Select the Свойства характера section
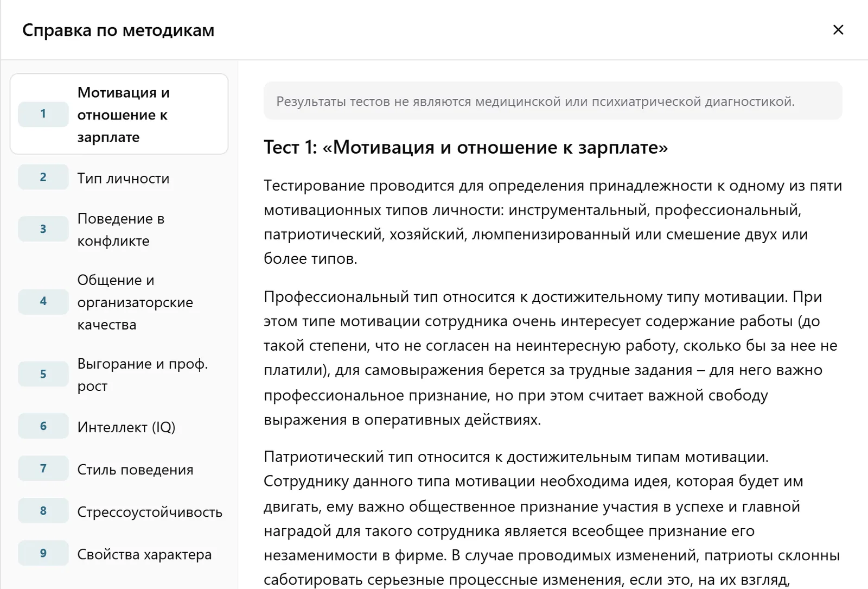 (x=119, y=554)
